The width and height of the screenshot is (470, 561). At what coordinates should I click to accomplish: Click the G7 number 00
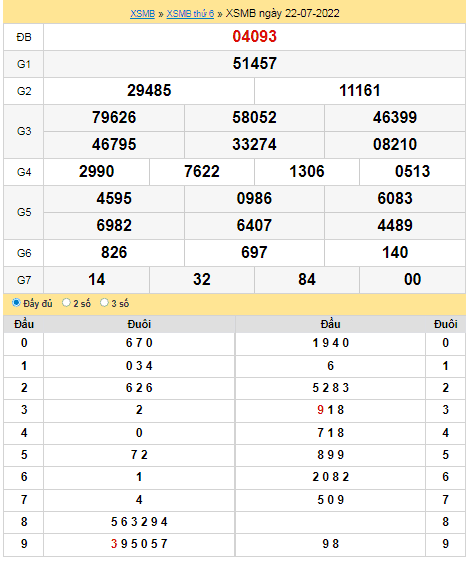pos(412,279)
